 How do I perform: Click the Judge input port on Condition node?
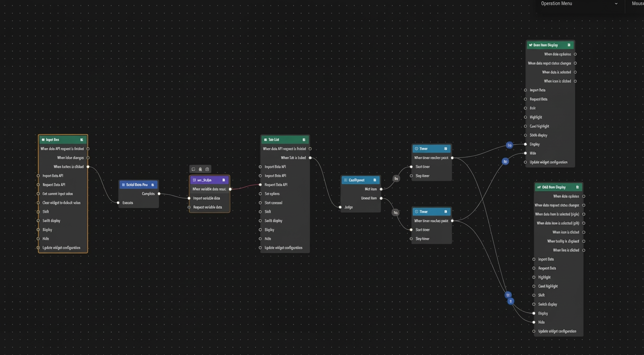click(x=340, y=207)
